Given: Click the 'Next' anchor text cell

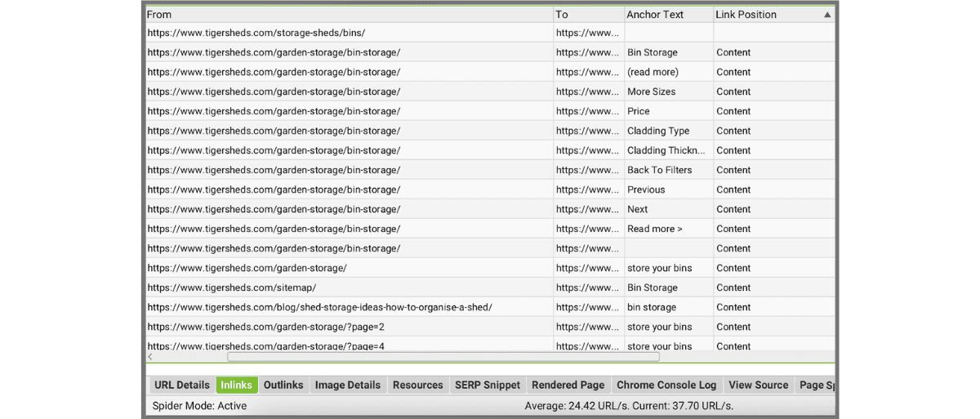Looking at the screenshot, I should tap(669, 209).
